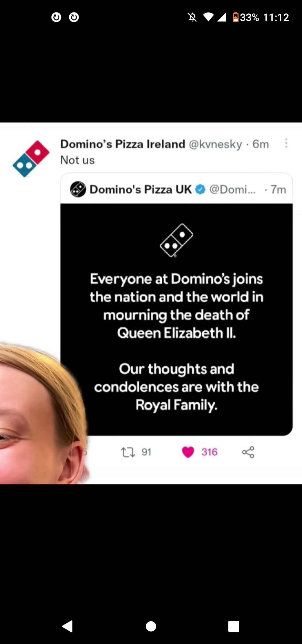Open the three-dot tweet options menu
Image resolution: width=302 pixels, height=644 pixels.
(x=286, y=143)
